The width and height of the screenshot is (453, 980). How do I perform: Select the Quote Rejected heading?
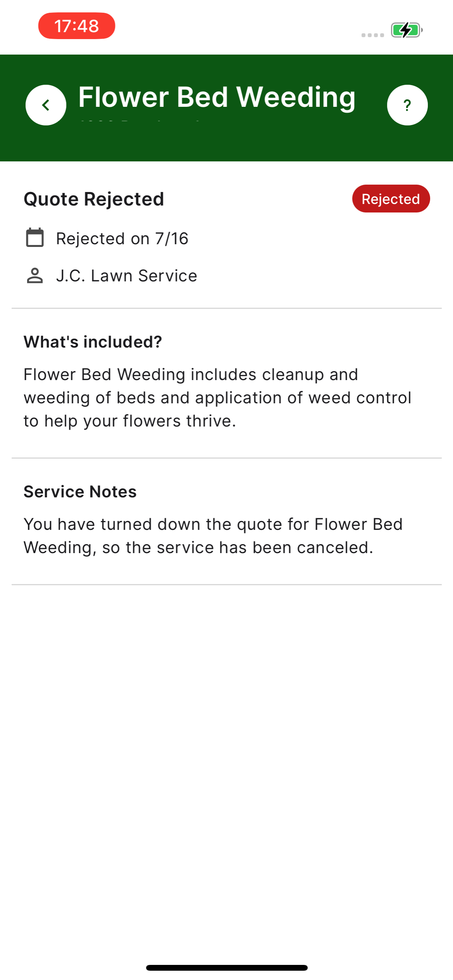[x=94, y=199]
